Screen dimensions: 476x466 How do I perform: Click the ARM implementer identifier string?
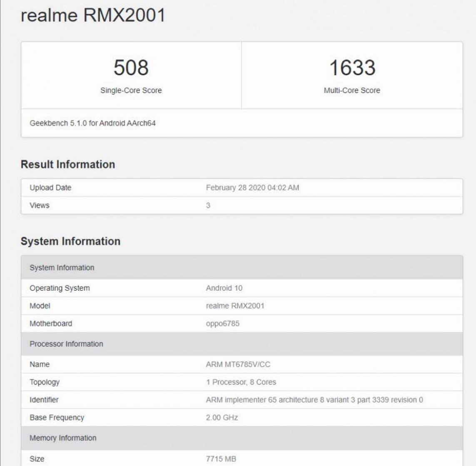(314, 400)
